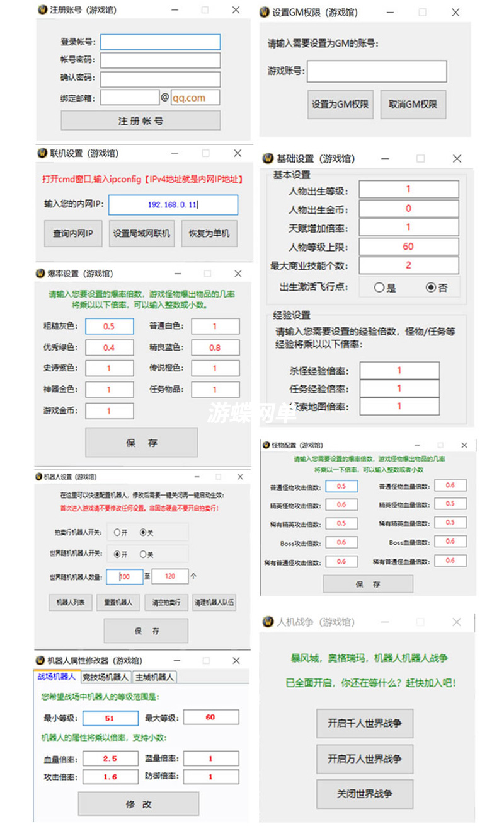The height and width of the screenshot is (826, 504).
Task: Click the 任务经验倍率 field
Action: coord(399,388)
